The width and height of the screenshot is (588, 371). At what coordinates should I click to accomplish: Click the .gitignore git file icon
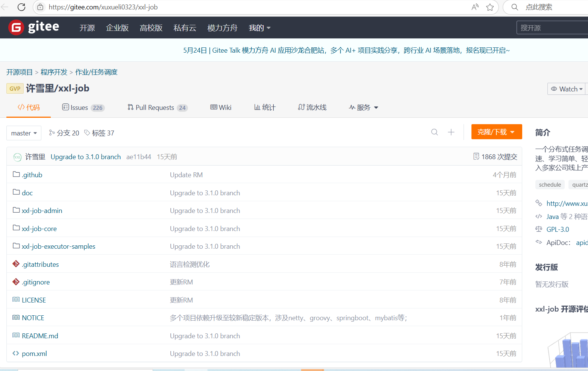pyautogui.click(x=16, y=281)
